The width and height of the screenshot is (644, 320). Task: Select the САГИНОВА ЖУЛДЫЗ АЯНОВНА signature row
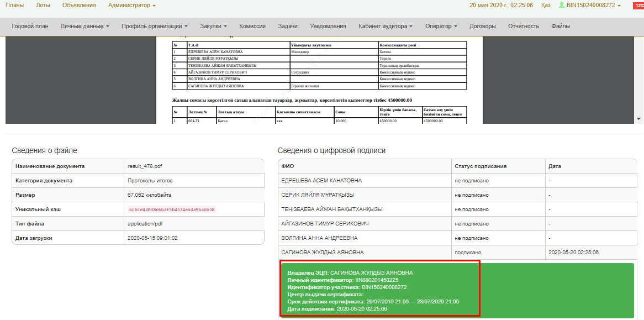point(323,252)
